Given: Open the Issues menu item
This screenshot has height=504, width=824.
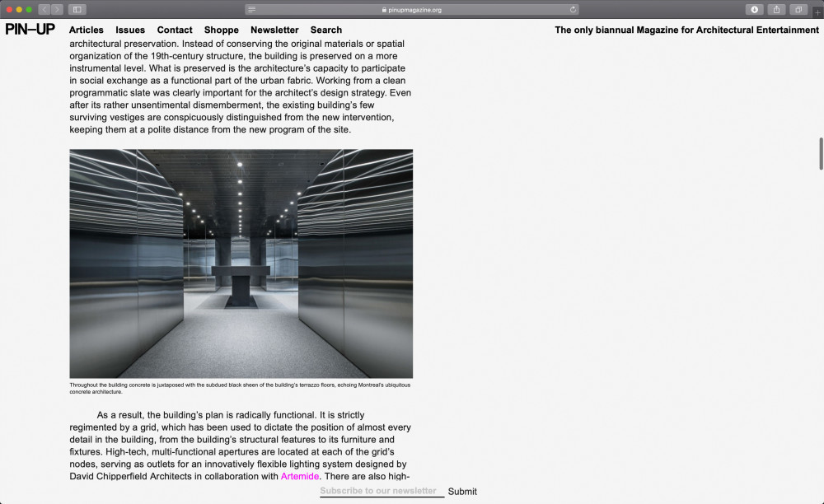Looking at the screenshot, I should [x=130, y=30].
